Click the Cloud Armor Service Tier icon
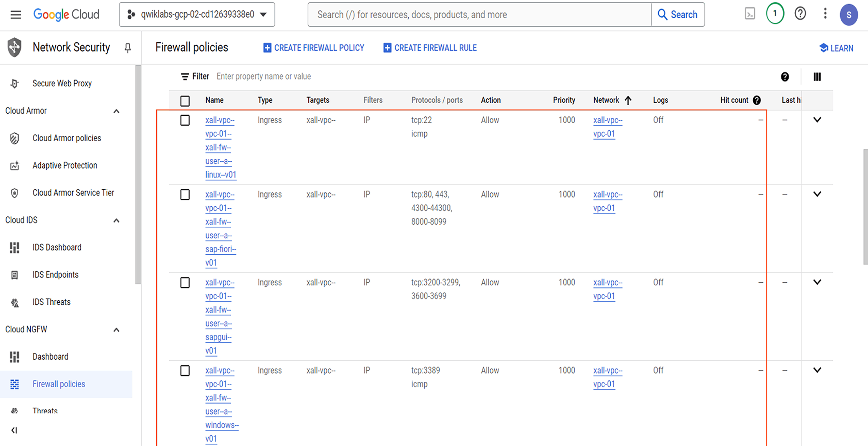The width and height of the screenshot is (868, 446). pos(14,193)
